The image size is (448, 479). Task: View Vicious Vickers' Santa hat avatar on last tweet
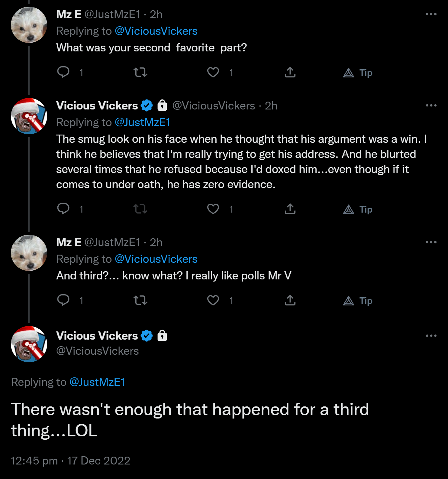pos(29,344)
